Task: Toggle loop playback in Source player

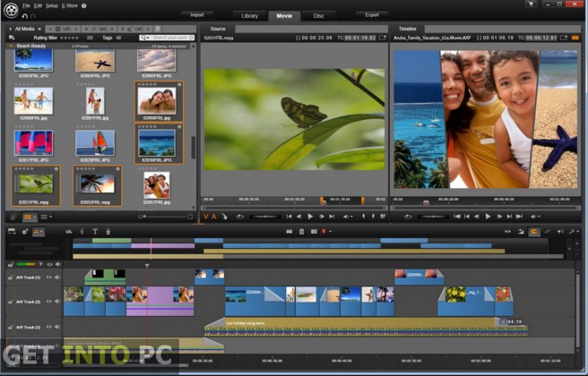Action: pyautogui.click(x=240, y=217)
